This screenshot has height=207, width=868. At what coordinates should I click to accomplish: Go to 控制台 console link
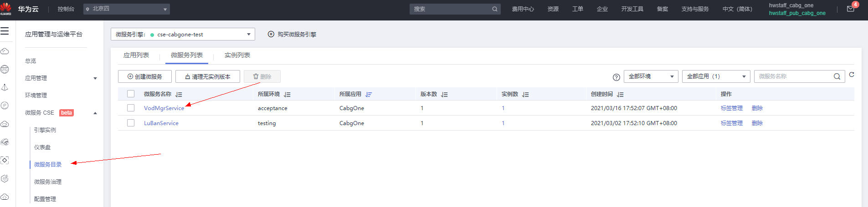pyautogui.click(x=66, y=9)
